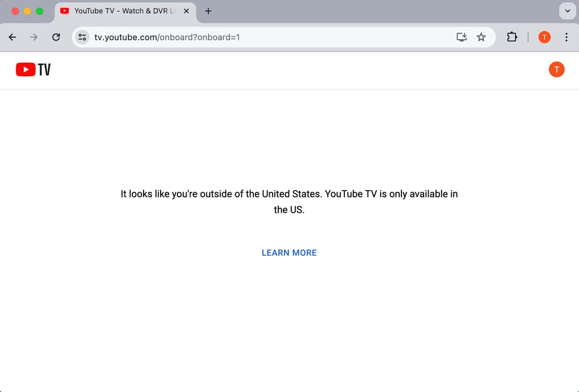Open the Extensions puzzle icon
Viewport: 579px width, 392px height.
tap(512, 37)
